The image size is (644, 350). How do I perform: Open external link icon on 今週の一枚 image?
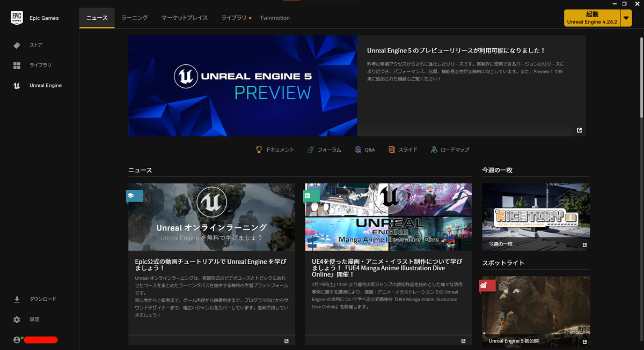[584, 245]
